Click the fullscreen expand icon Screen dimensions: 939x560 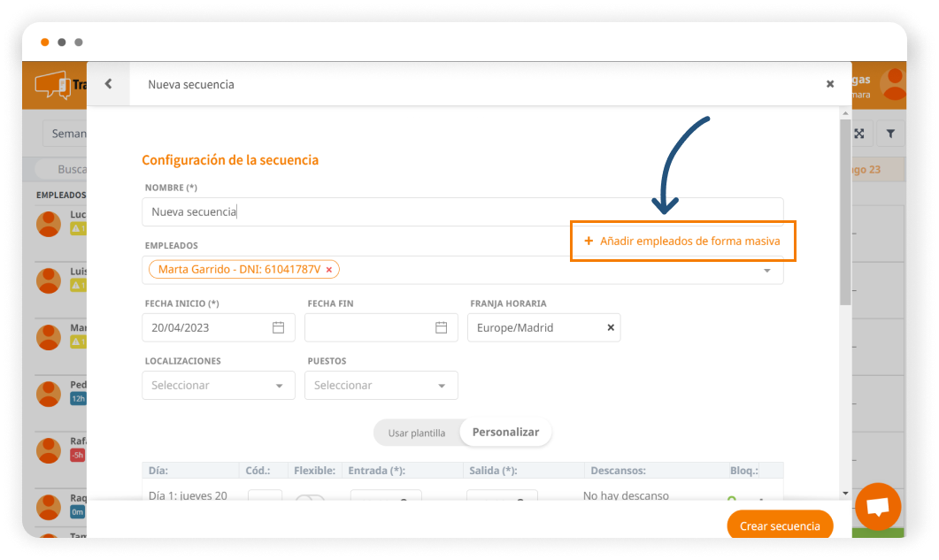[858, 134]
